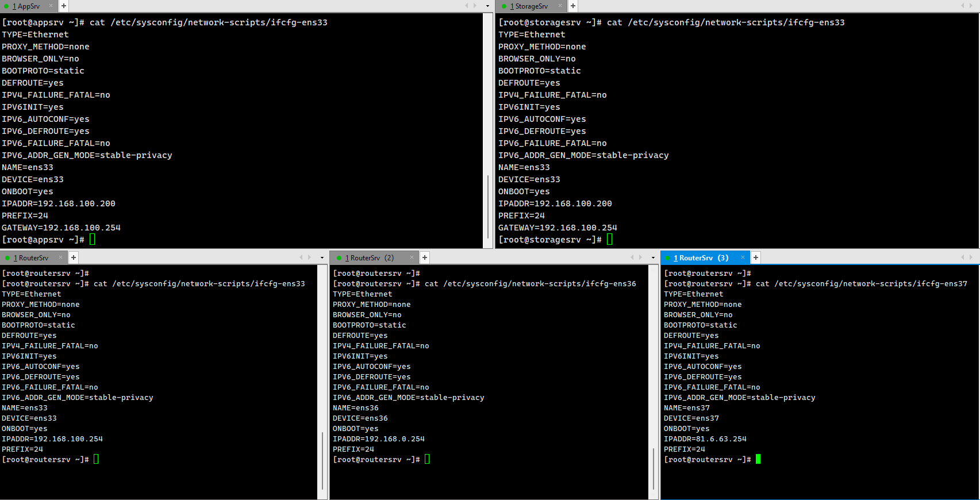Close the RouterSrv (3) tab
This screenshot has width=980, height=500.
[743, 257]
